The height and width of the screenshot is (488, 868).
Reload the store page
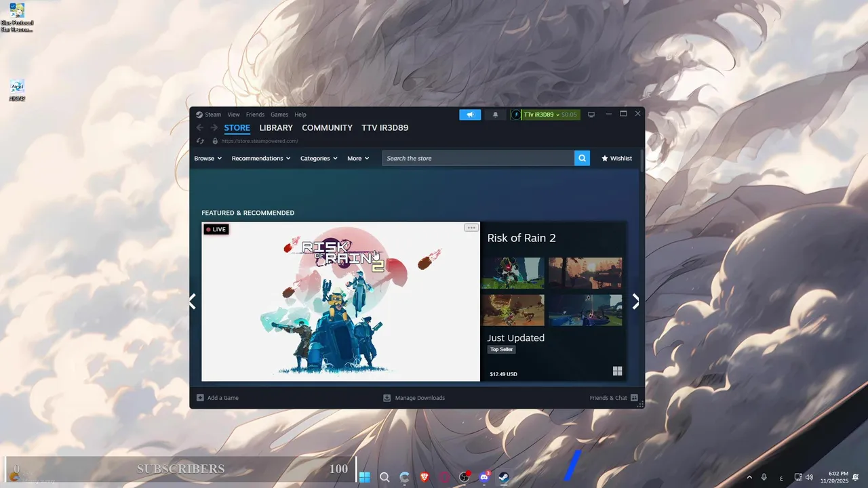tap(200, 141)
